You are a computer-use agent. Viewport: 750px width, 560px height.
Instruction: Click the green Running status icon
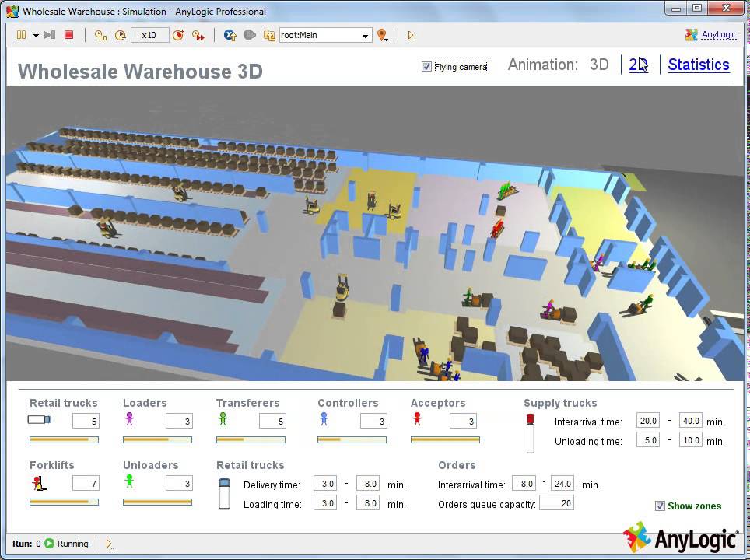tap(49, 544)
